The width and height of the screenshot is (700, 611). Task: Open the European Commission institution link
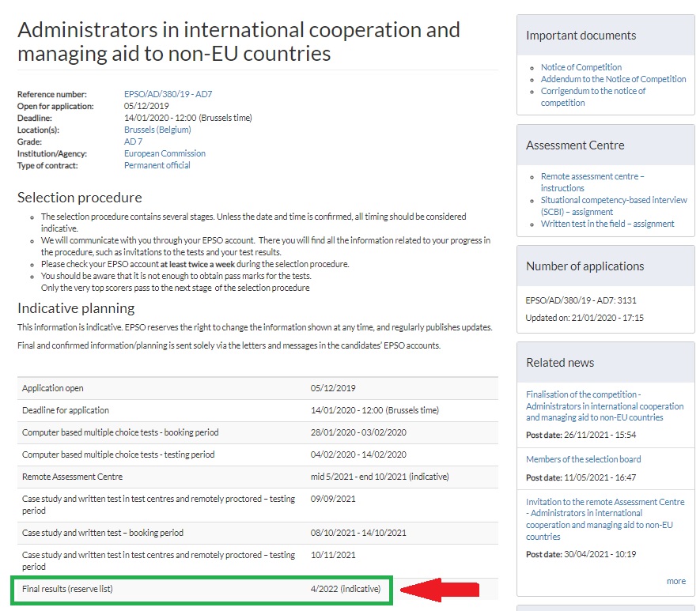pyautogui.click(x=165, y=153)
